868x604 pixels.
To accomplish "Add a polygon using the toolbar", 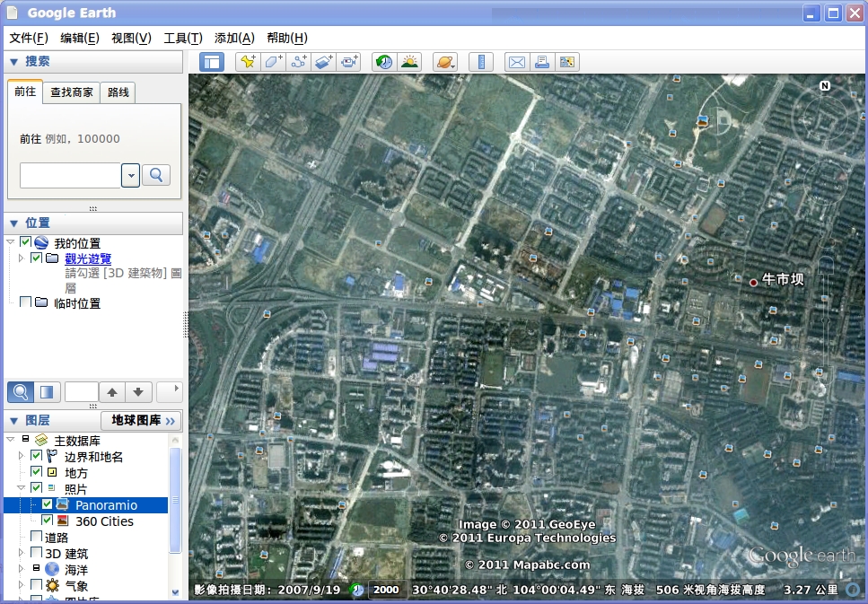I will [274, 62].
